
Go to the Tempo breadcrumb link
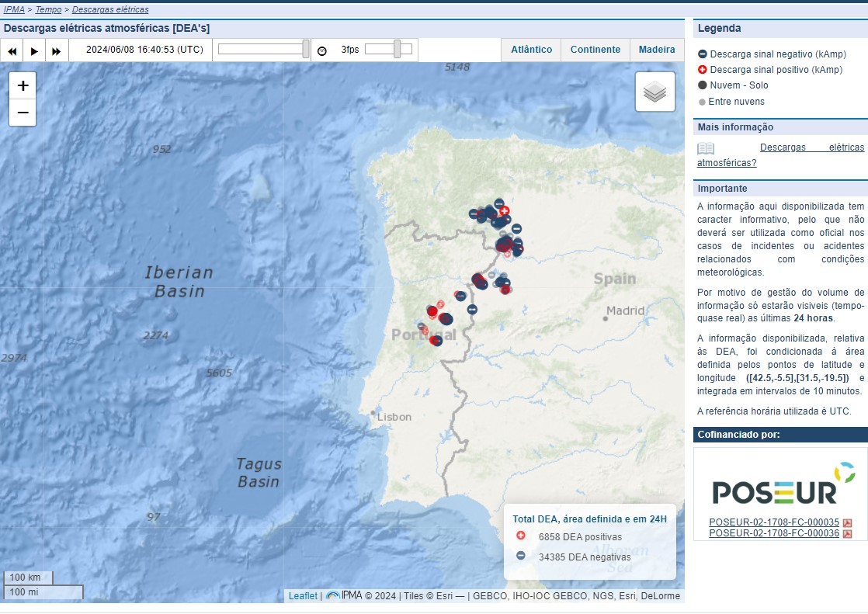click(48, 10)
